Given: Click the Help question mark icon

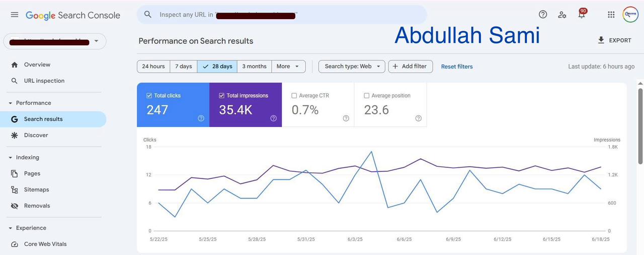Looking at the screenshot, I should click(543, 15).
